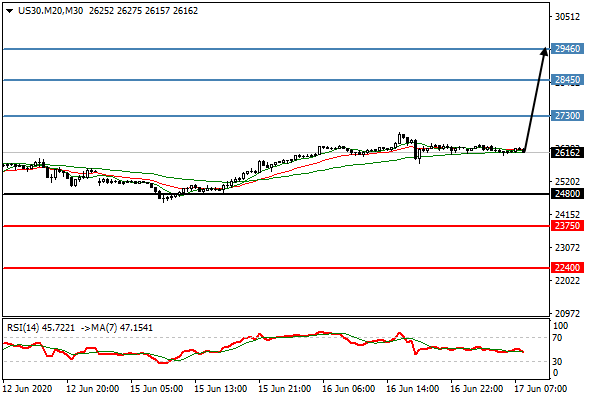Click the black horizontal line at 24800

tap(277, 194)
